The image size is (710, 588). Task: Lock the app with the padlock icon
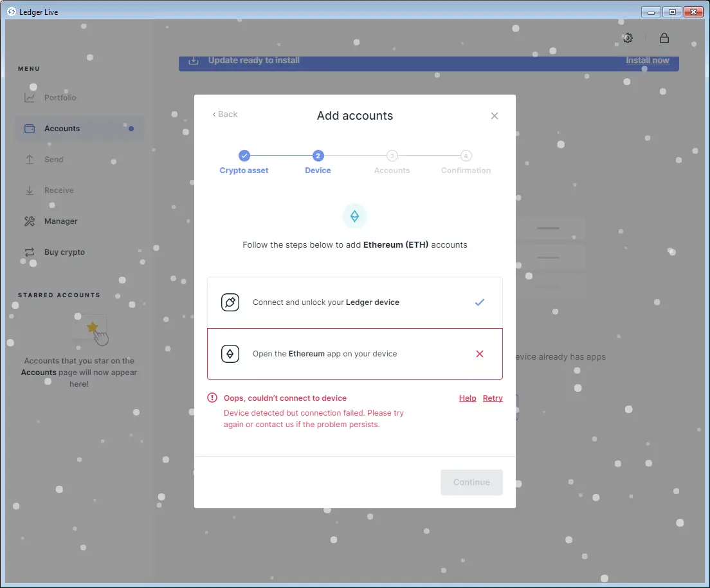coord(664,38)
